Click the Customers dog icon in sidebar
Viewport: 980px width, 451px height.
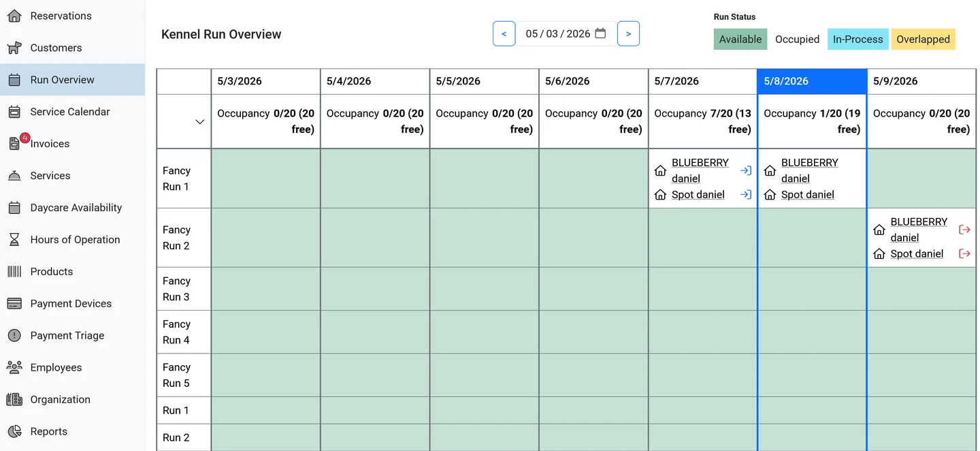14,48
